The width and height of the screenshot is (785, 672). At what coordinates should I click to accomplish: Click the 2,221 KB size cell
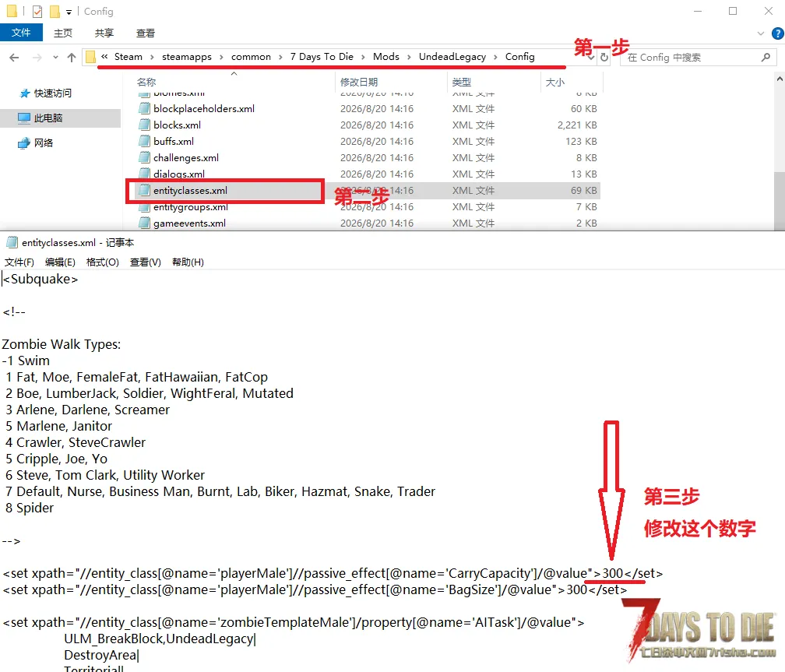click(x=577, y=125)
